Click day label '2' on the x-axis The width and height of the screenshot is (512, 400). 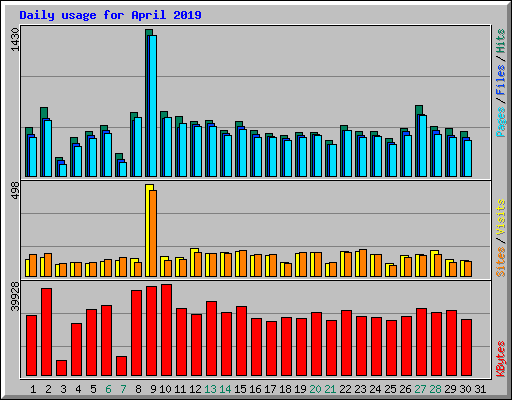pos(48,389)
